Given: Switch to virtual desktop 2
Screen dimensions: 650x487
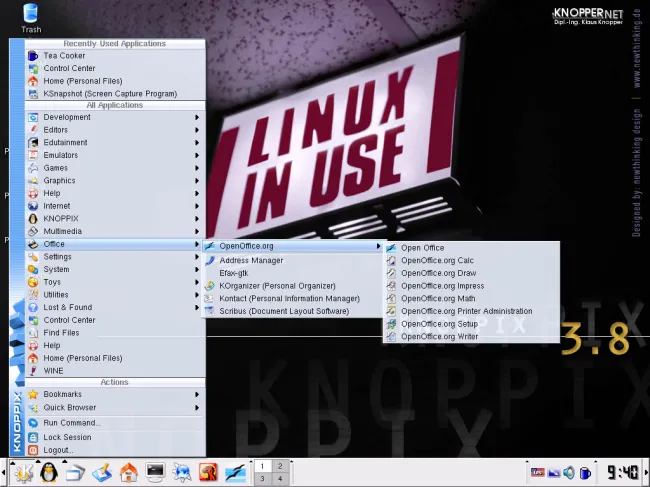Looking at the screenshot, I should (280, 466).
